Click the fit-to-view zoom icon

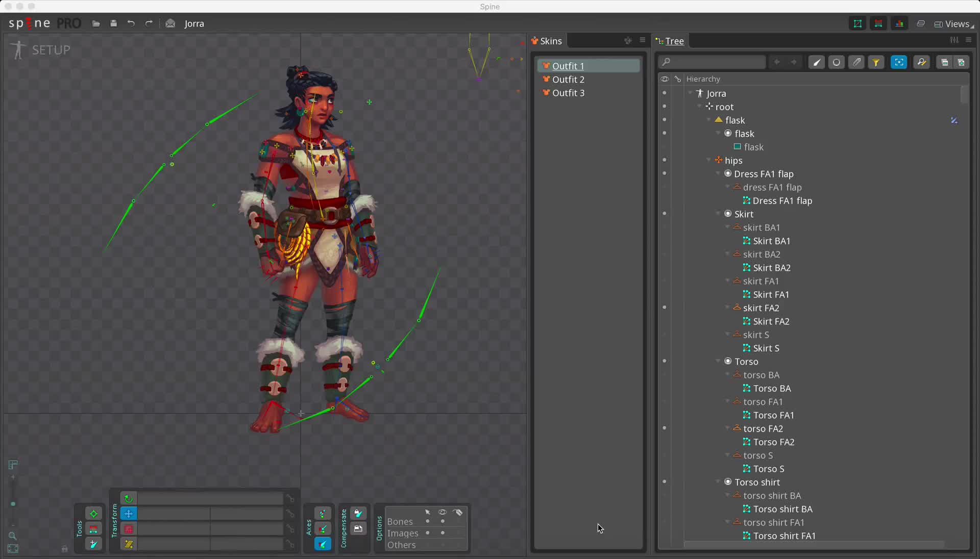coord(13,549)
